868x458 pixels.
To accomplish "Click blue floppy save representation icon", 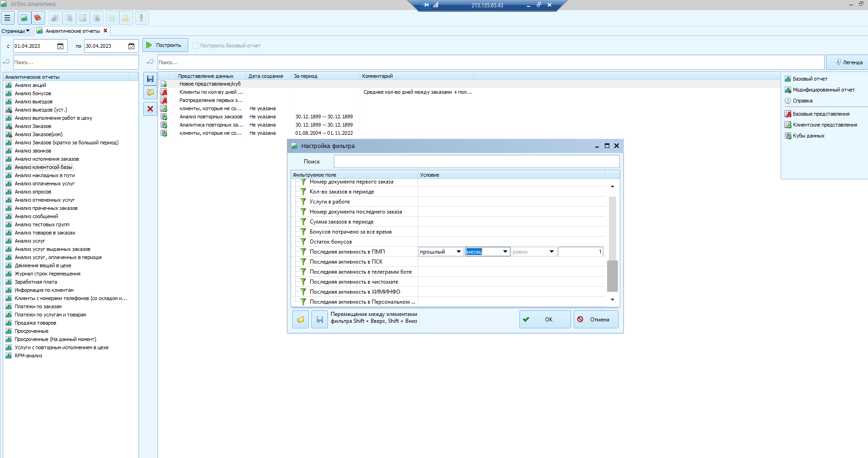I will (150, 79).
